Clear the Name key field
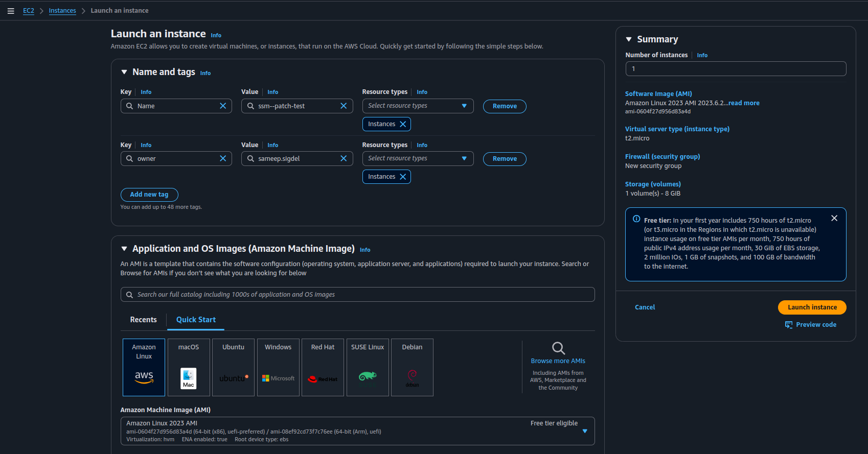Image resolution: width=868 pixels, height=454 pixels. pos(223,106)
